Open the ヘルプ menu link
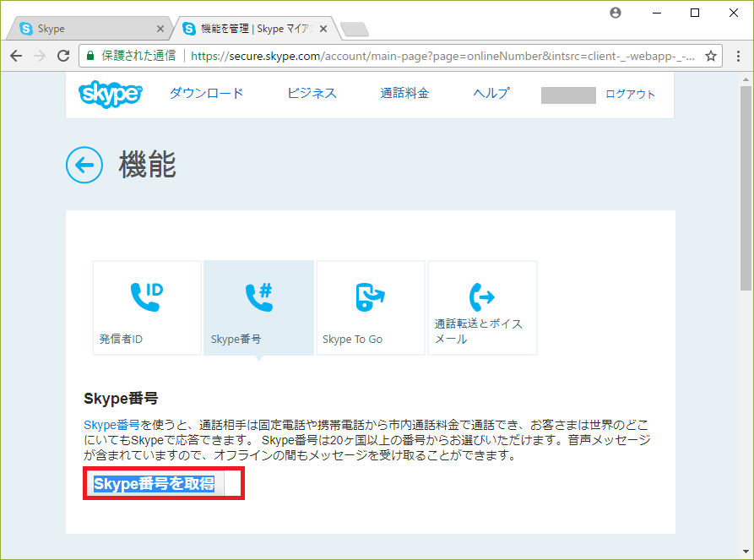The width and height of the screenshot is (754, 560). pyautogui.click(x=491, y=93)
